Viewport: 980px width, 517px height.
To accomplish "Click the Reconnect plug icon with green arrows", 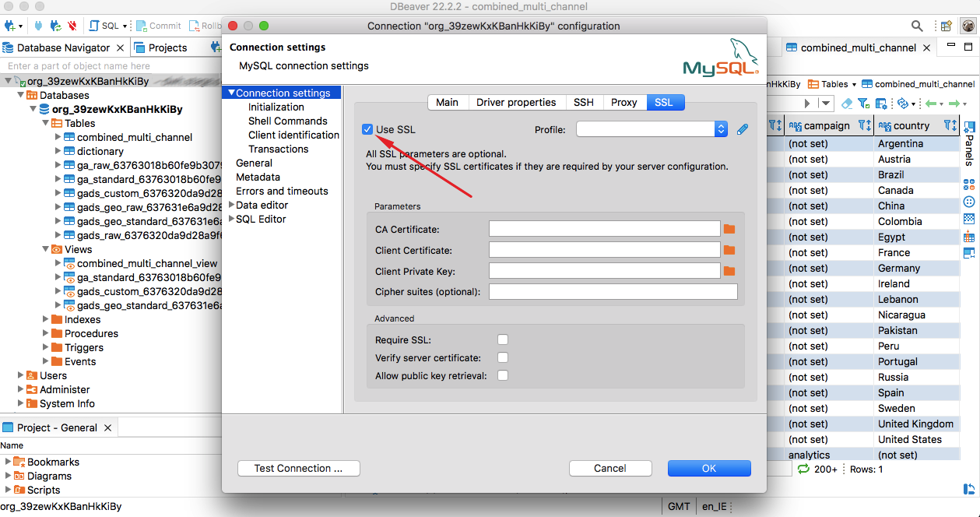I will (55, 26).
